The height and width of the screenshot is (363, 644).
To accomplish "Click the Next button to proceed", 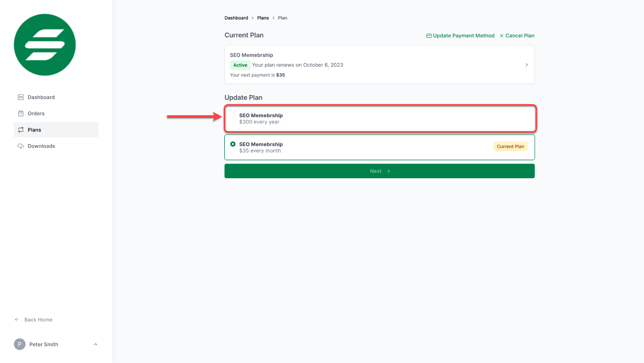I will pos(379,171).
